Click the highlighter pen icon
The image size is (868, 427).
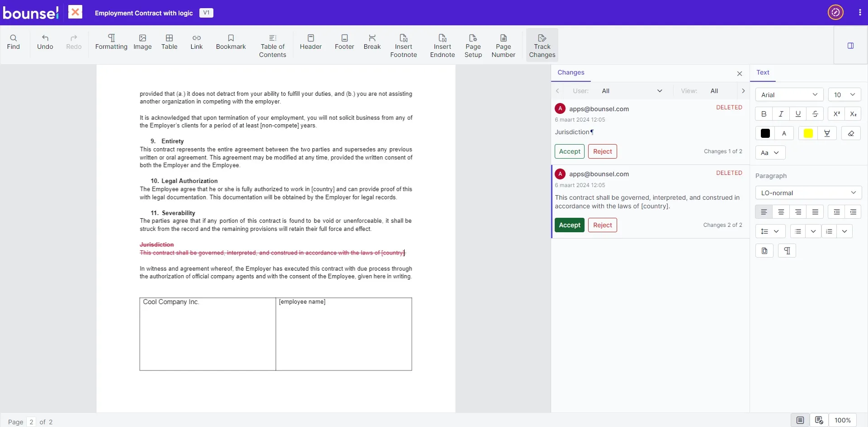827,133
